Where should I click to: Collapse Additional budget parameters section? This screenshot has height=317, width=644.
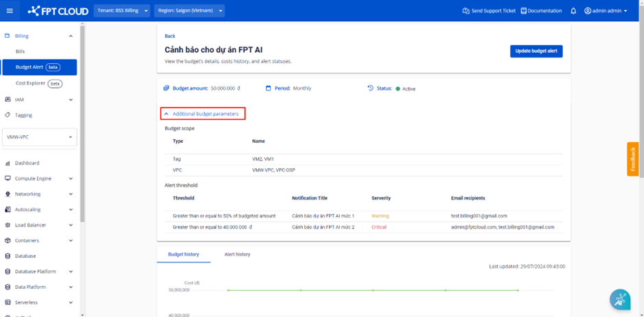coord(203,114)
